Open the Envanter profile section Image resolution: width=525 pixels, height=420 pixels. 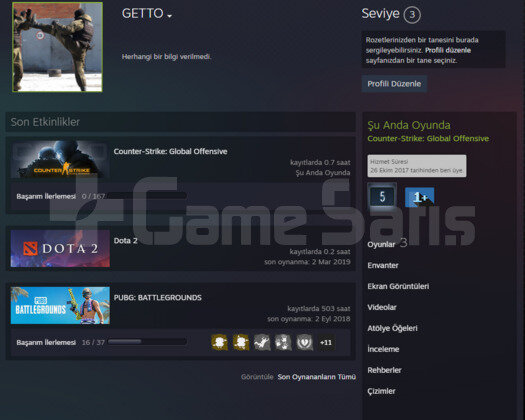point(383,265)
